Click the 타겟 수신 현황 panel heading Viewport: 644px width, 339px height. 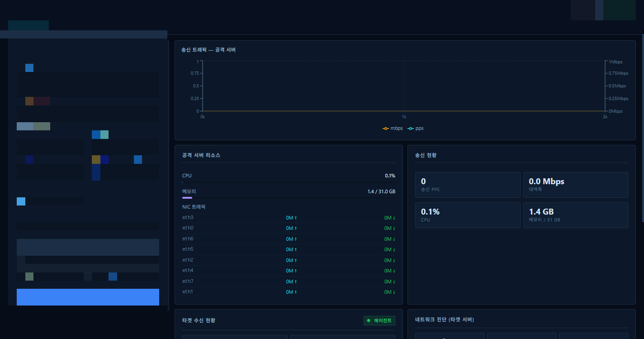click(199, 320)
